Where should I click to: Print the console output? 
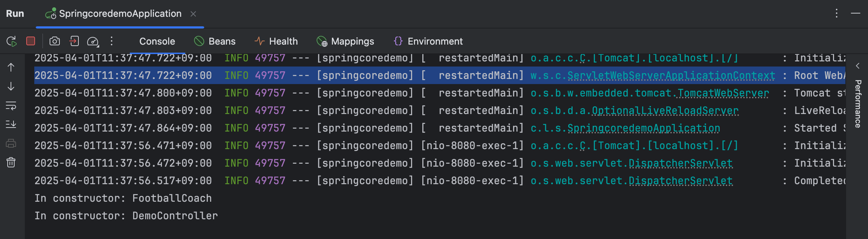click(x=11, y=144)
